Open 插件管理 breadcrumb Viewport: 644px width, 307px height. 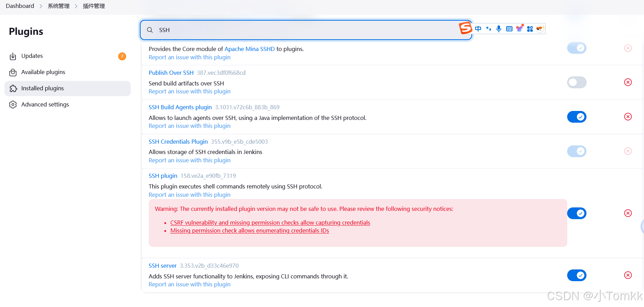tap(94, 6)
